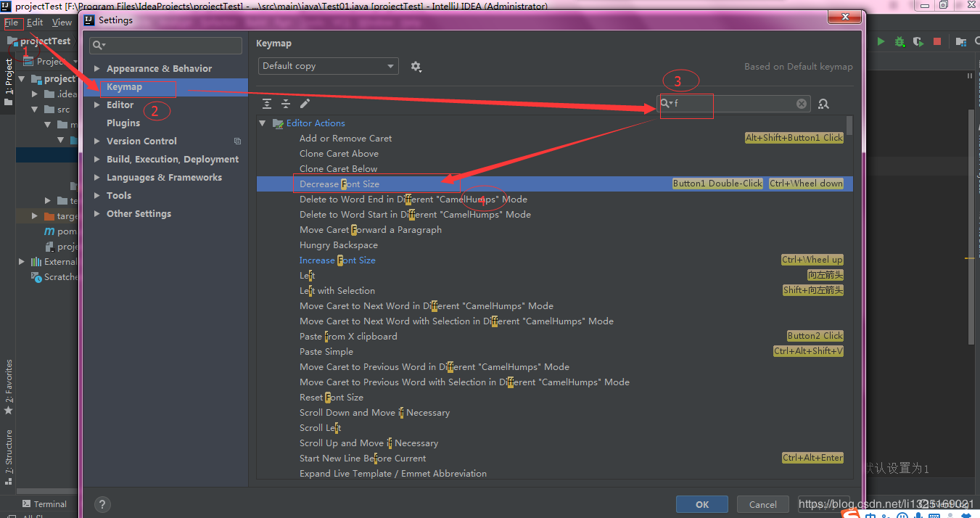
Task: Close the Settings dialog
Action: [x=845, y=17]
